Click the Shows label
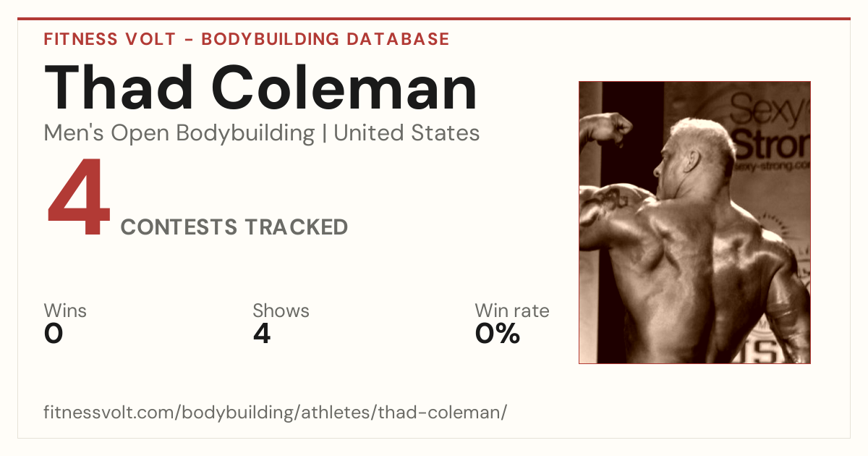The height and width of the screenshot is (456, 868). 281,311
